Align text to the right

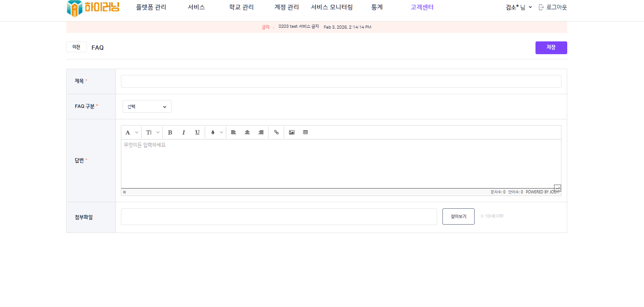[x=261, y=132]
